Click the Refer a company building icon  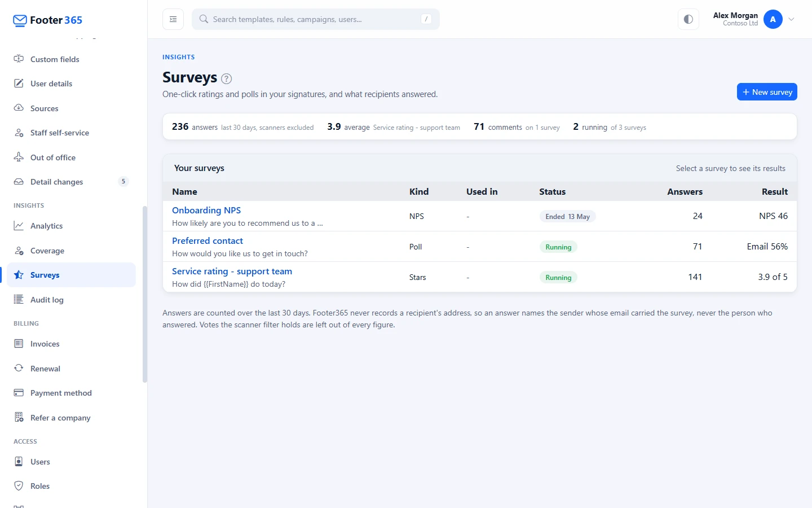point(19,418)
